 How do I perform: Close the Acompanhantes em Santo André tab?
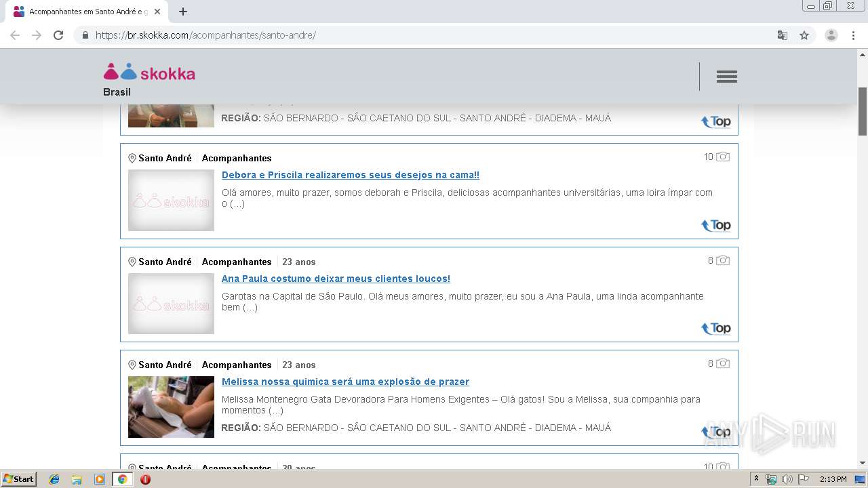[x=157, y=12]
